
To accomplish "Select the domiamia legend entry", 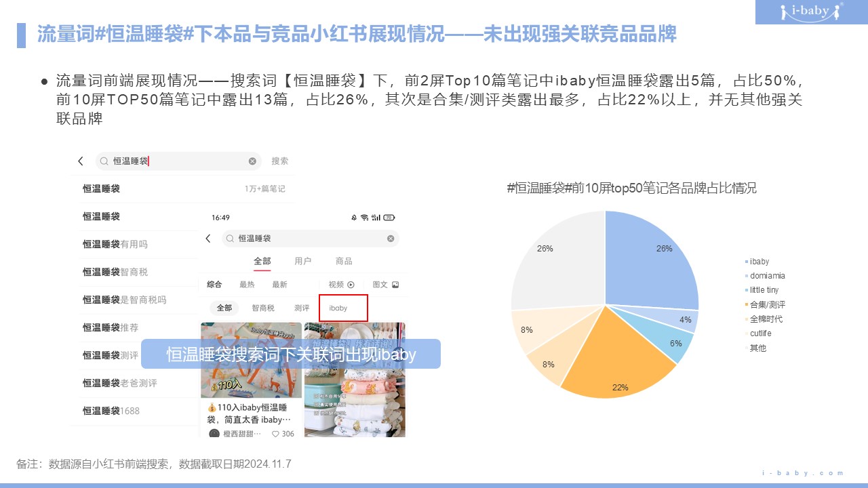I will [x=765, y=276].
